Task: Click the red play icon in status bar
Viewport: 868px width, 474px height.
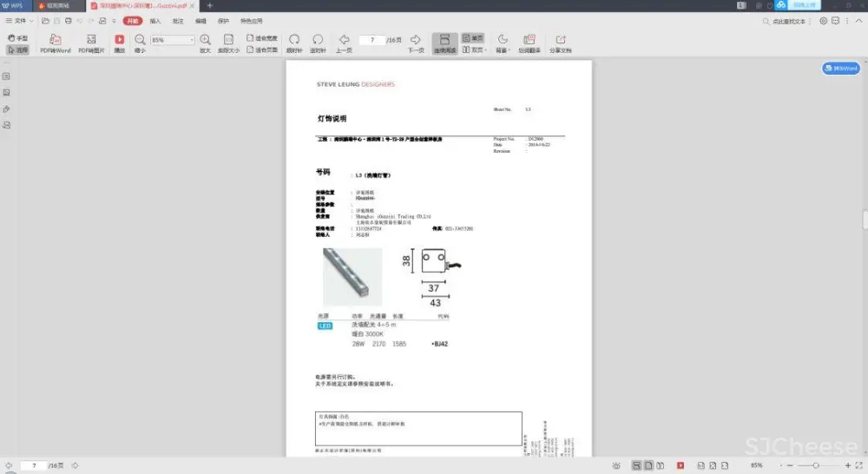Action: [x=681, y=465]
